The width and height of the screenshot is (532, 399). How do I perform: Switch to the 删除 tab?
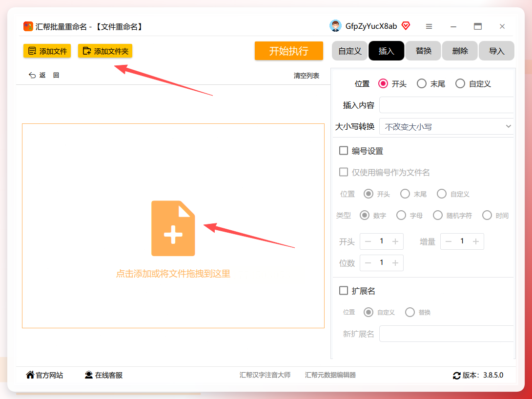(x=460, y=51)
